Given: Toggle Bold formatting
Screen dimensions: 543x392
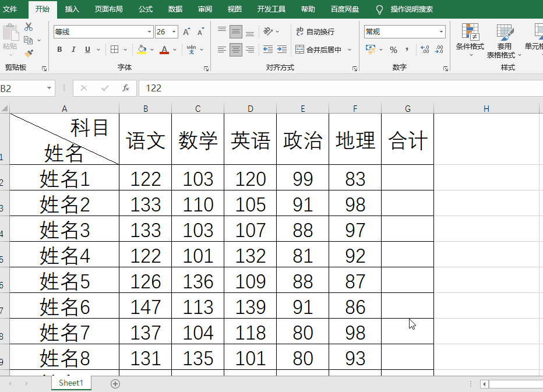Looking at the screenshot, I should (59, 50).
